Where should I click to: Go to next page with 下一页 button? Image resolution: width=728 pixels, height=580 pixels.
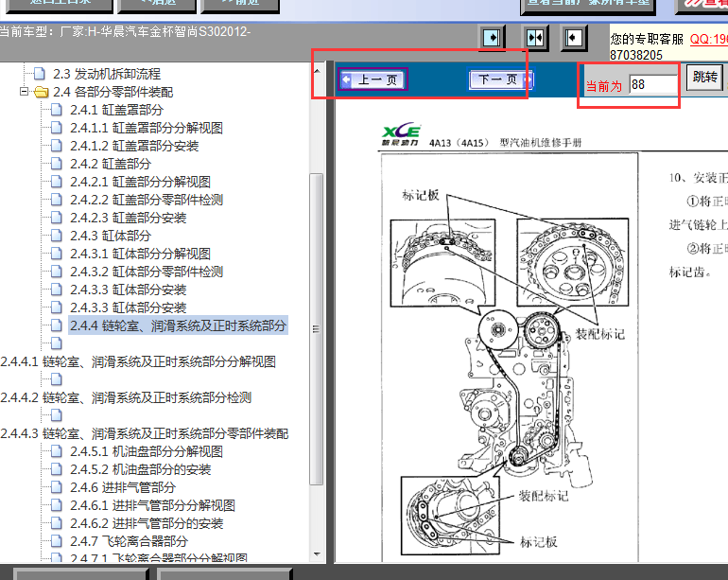pyautogui.click(x=501, y=79)
